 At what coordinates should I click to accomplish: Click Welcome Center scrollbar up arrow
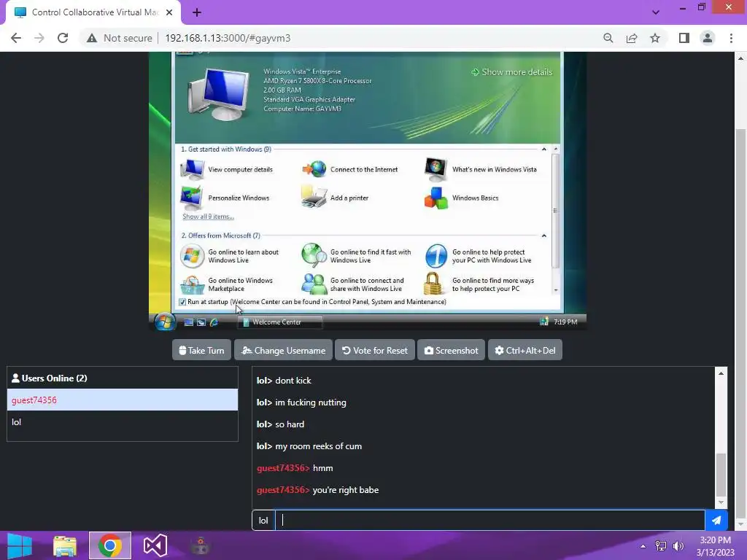pyautogui.click(x=555, y=149)
